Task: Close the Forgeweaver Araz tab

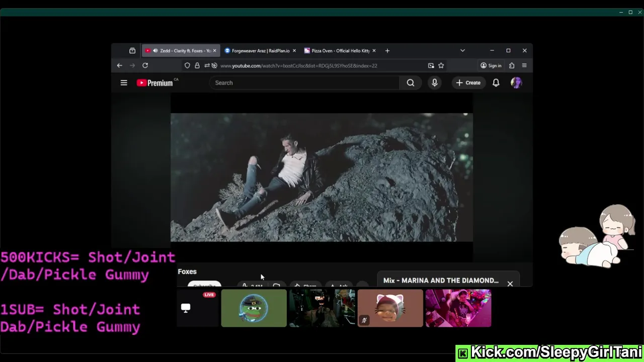Action: tap(294, 51)
